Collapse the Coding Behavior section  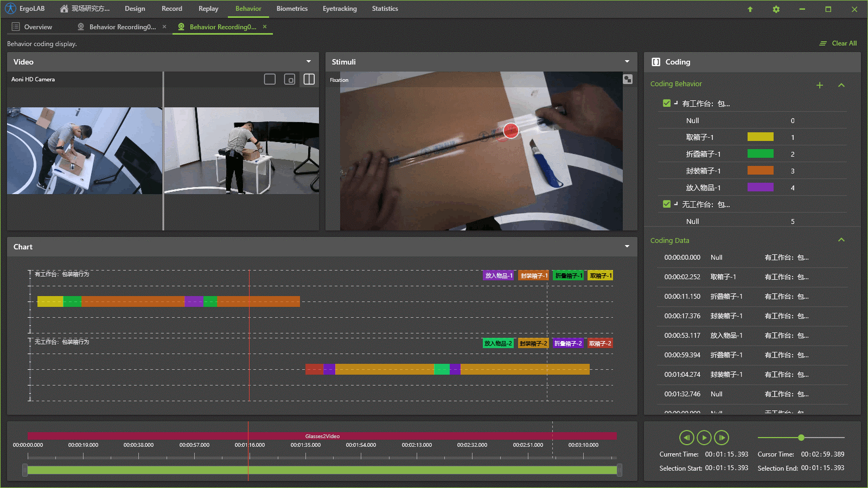(841, 85)
